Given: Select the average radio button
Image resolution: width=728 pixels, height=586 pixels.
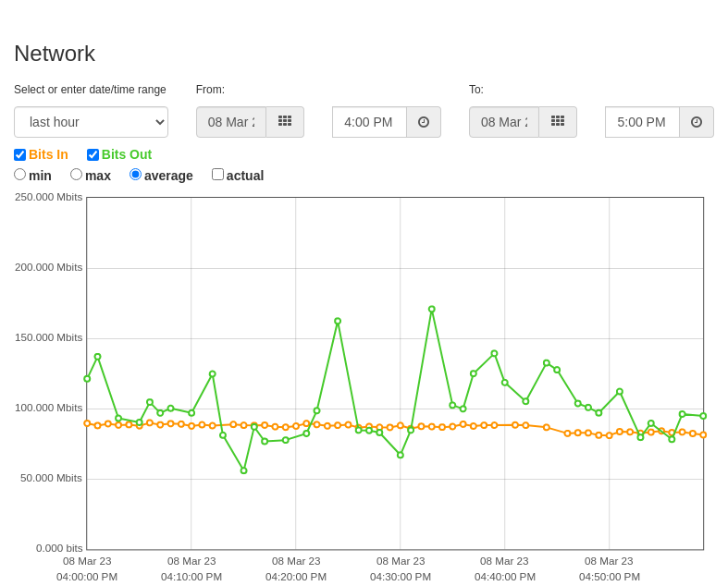Looking at the screenshot, I should 135,175.
